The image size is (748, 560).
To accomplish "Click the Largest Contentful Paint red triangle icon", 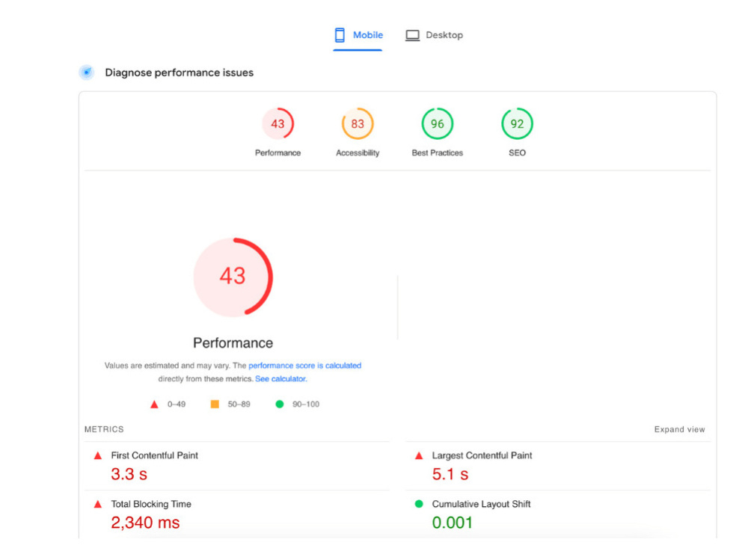I will click(419, 455).
